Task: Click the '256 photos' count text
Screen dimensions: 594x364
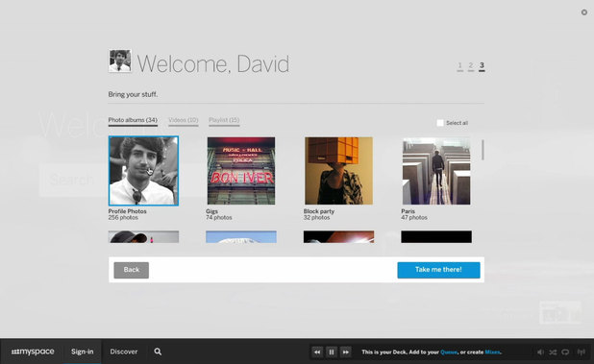Action: (x=123, y=218)
